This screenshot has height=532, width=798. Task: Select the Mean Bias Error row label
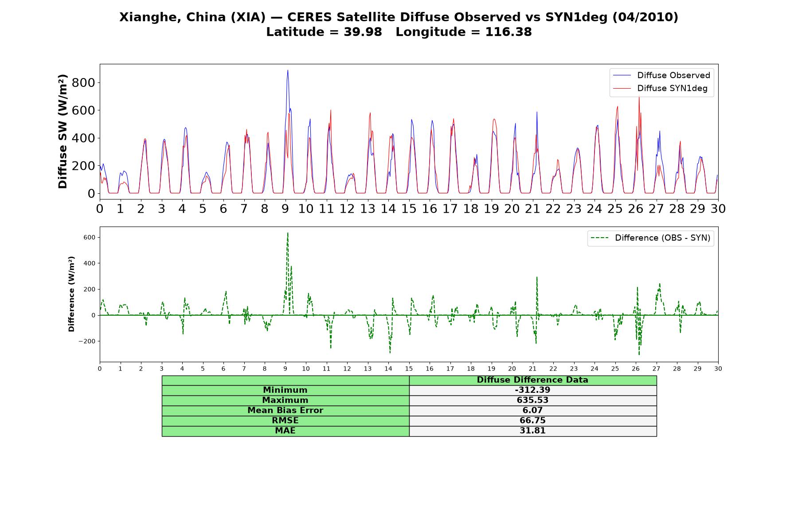pos(285,411)
